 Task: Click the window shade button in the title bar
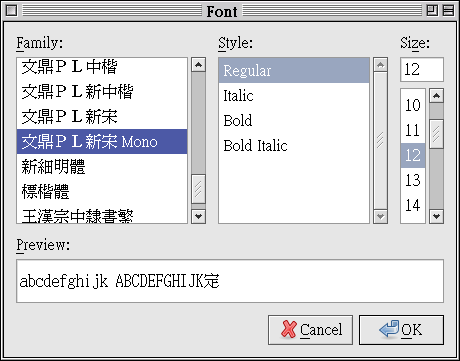pyautogui.click(x=448, y=11)
